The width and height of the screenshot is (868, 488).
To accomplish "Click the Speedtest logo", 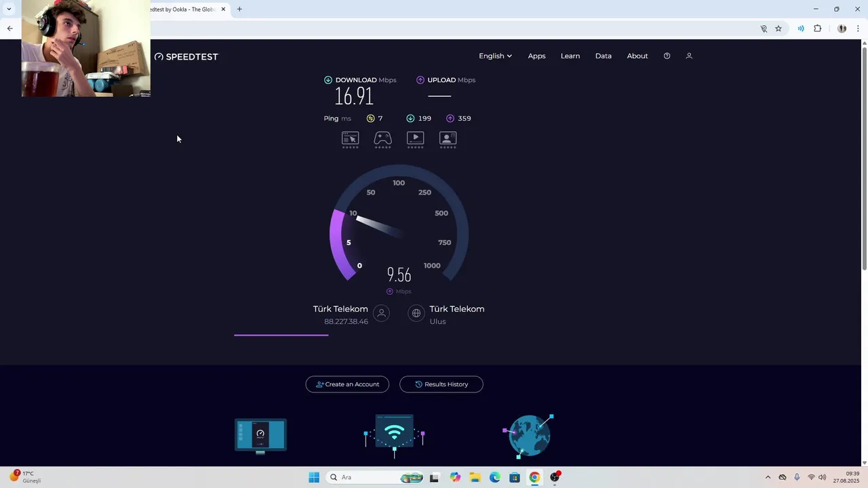I will coord(186,56).
